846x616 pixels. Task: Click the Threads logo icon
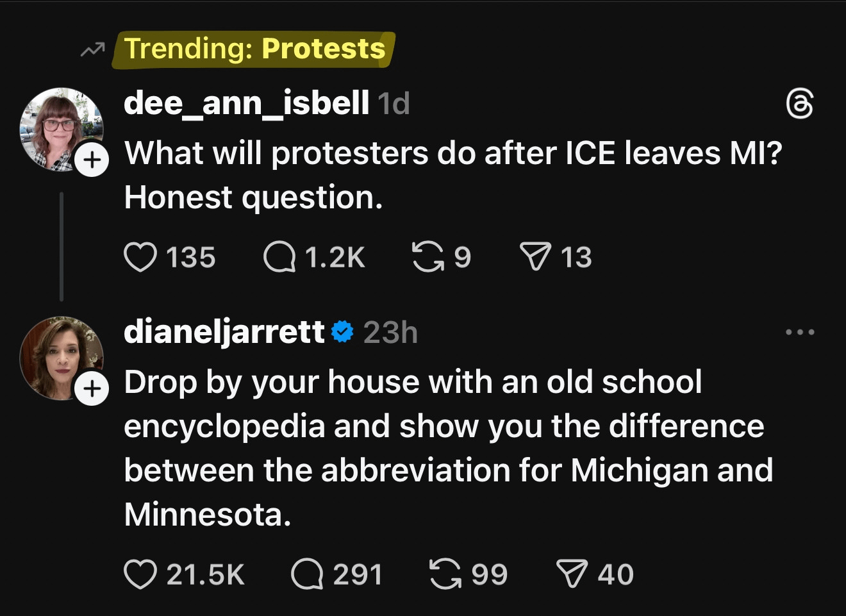coord(800,104)
